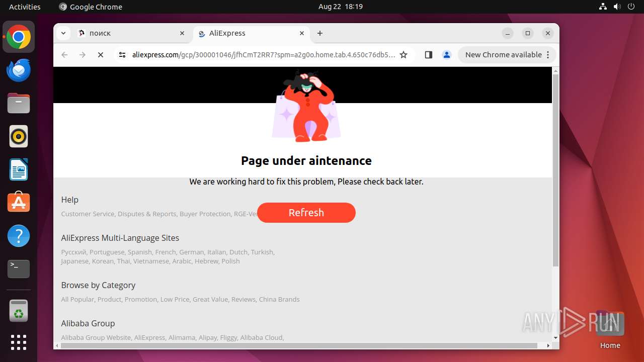This screenshot has height=362, width=644.
Task: Expand the tab search dropdown
Action: click(x=63, y=33)
